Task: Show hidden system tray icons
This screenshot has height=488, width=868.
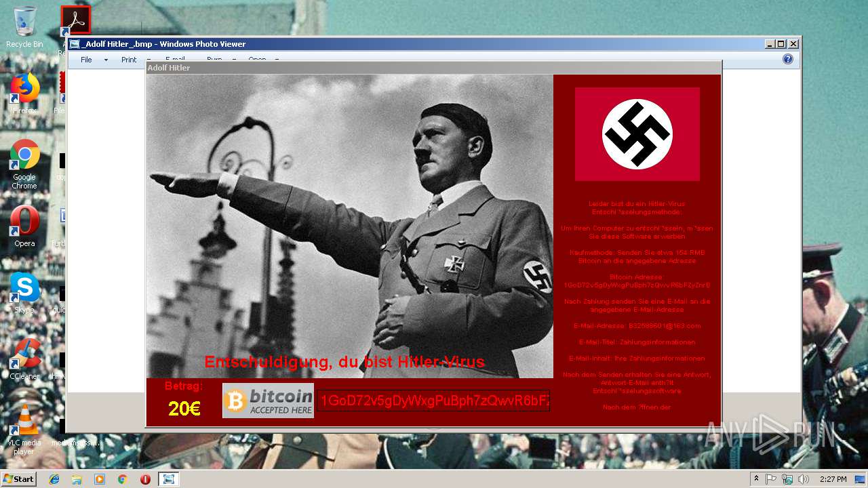Action: click(757, 479)
